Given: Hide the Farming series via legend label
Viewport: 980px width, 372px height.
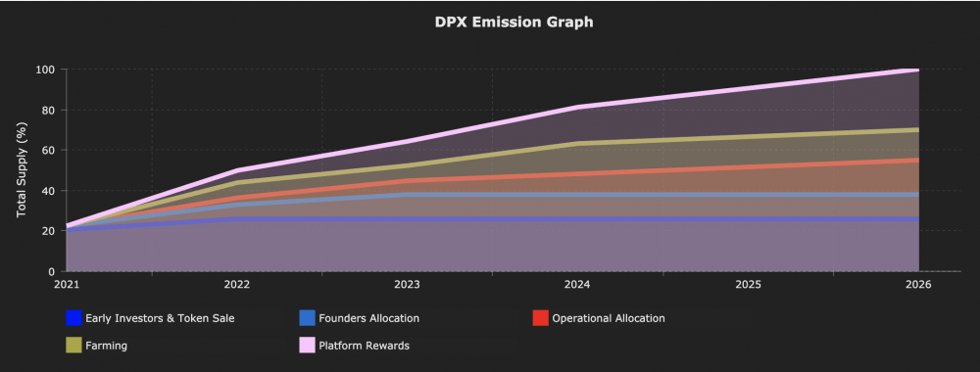Looking at the screenshot, I should point(106,346).
